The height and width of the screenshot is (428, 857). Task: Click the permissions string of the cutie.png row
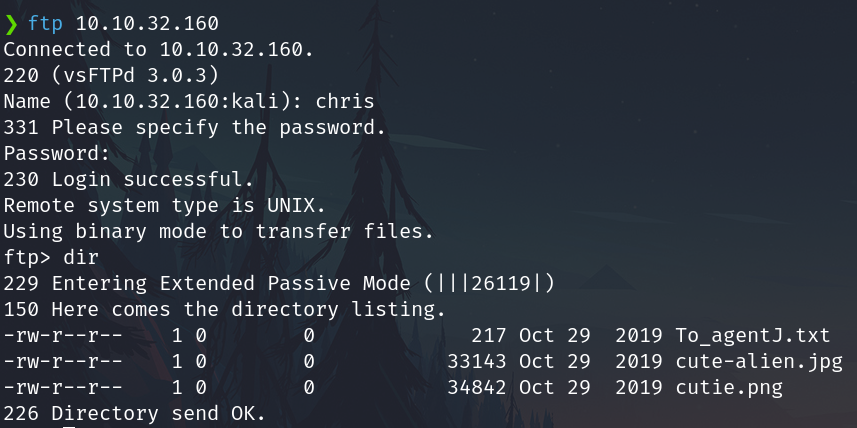tap(62, 387)
